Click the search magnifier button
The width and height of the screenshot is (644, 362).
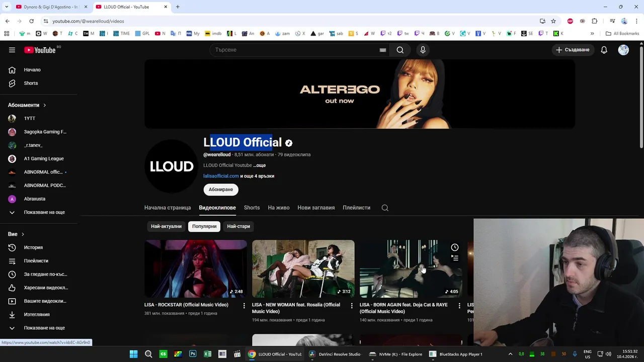pos(400,50)
